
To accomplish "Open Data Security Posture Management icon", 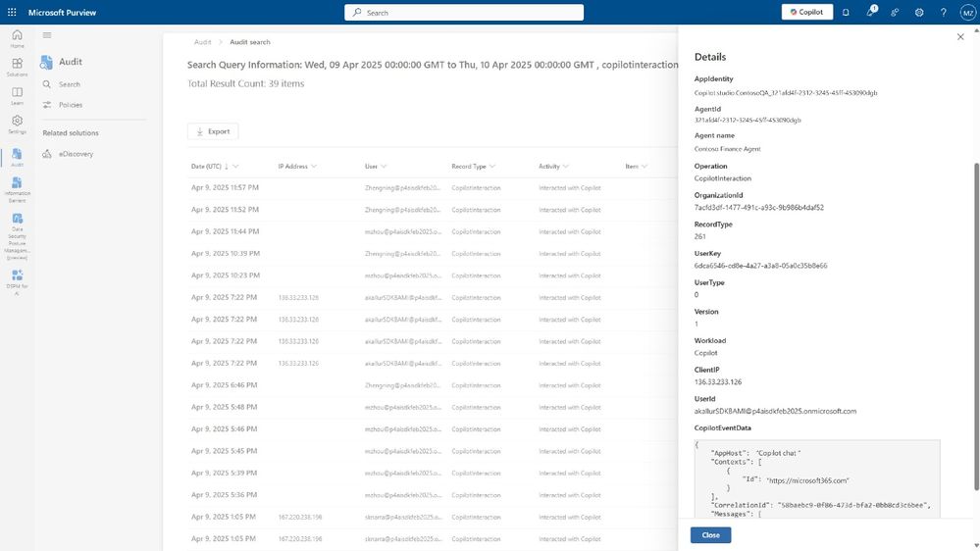I will [x=17, y=219].
